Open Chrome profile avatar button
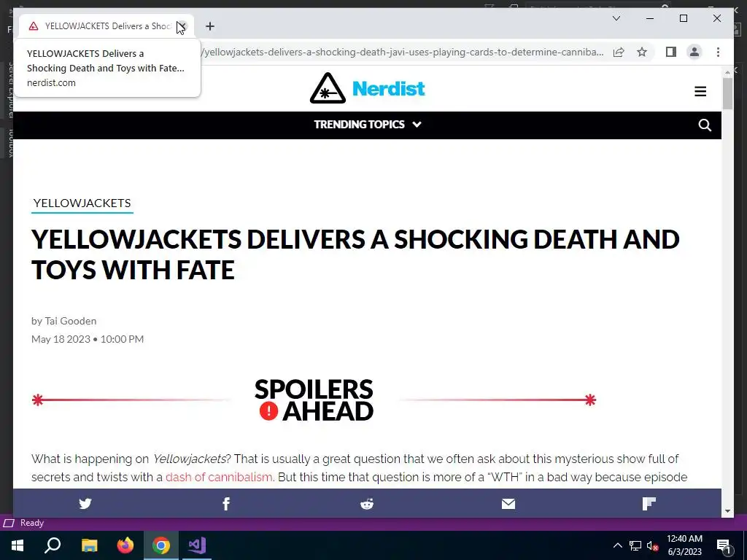Image resolution: width=747 pixels, height=560 pixels. 694,52
